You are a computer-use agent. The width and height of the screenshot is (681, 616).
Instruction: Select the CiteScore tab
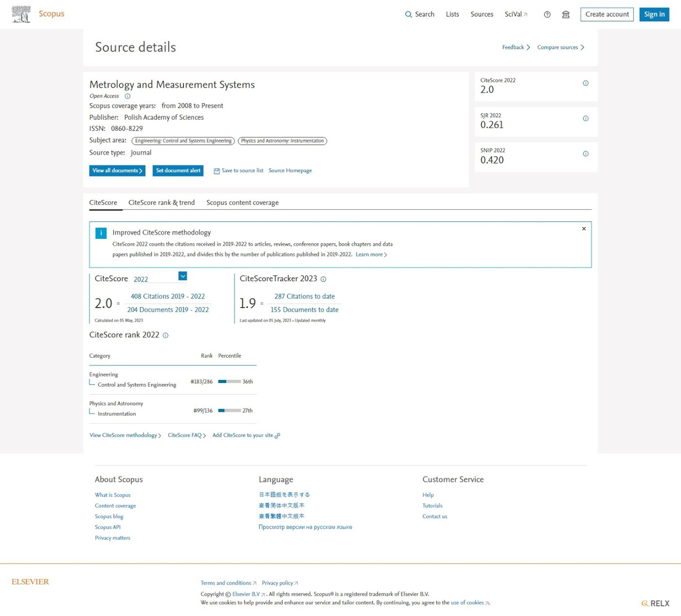(x=103, y=202)
